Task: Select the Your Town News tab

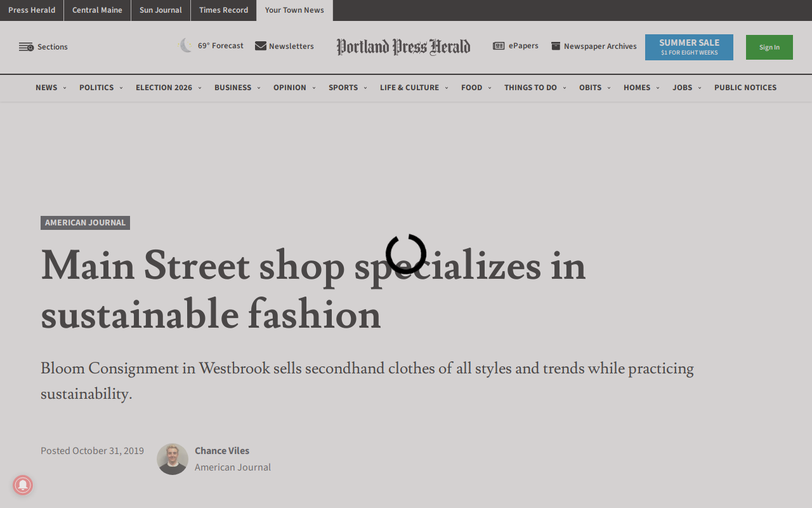Action: [x=294, y=10]
